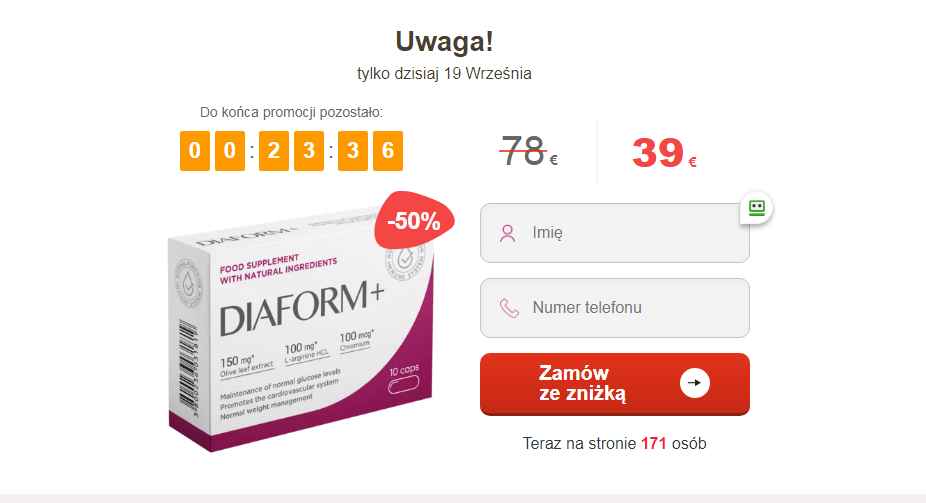Click the Uwaga! heading
The width and height of the screenshot is (926, 503).
click(444, 42)
